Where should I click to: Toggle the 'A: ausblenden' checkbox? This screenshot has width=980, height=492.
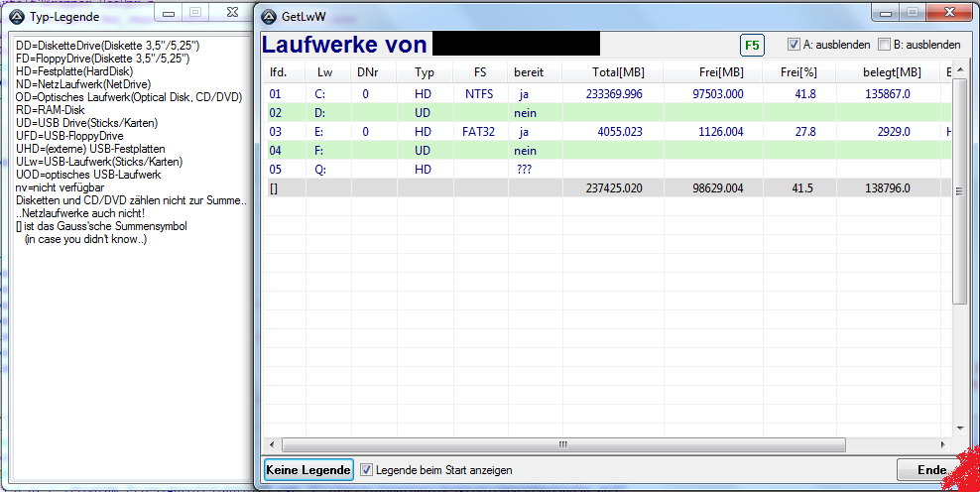pos(795,45)
